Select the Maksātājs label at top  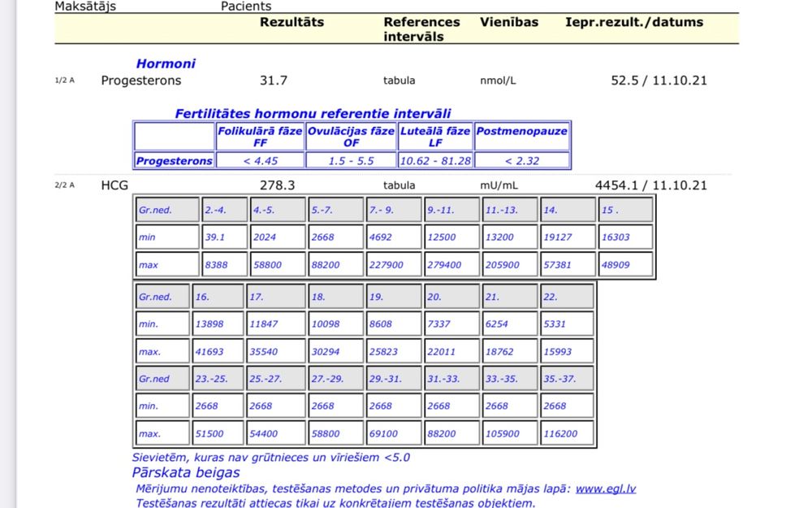tap(85, 7)
